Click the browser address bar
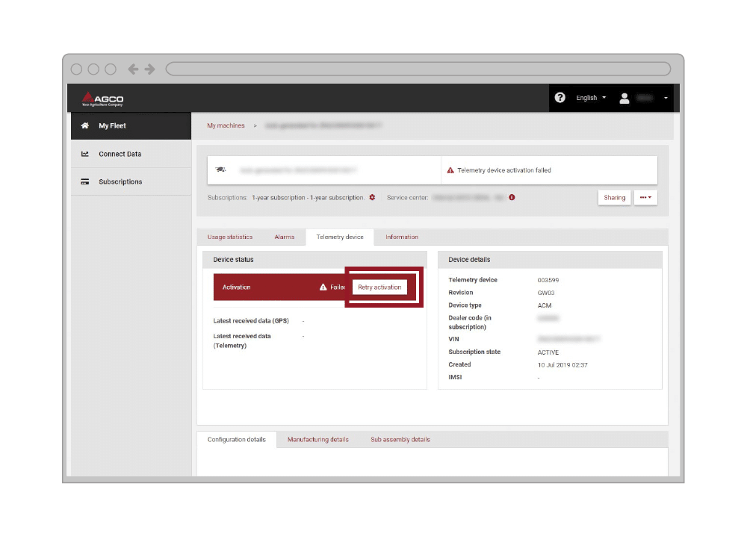747x560 pixels. pyautogui.click(x=418, y=69)
